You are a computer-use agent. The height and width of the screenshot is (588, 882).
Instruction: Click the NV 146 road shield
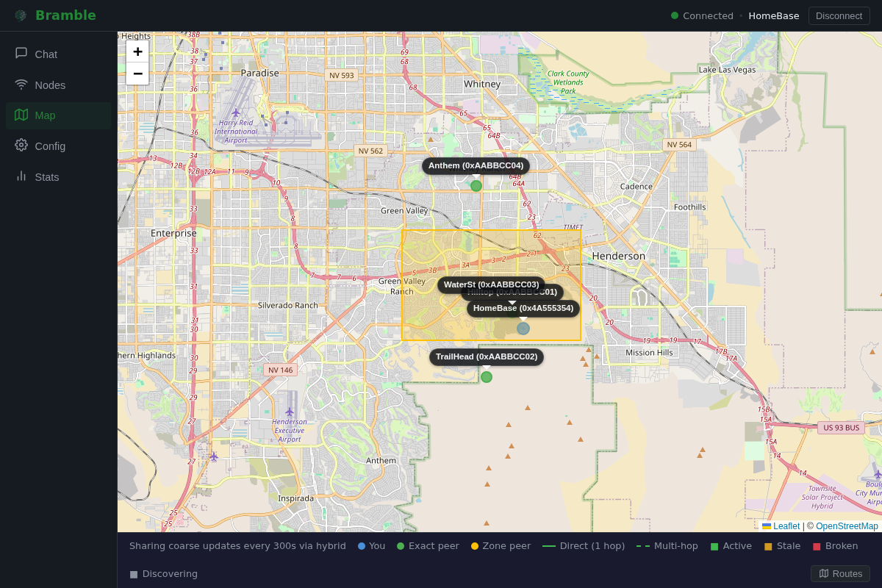281,370
